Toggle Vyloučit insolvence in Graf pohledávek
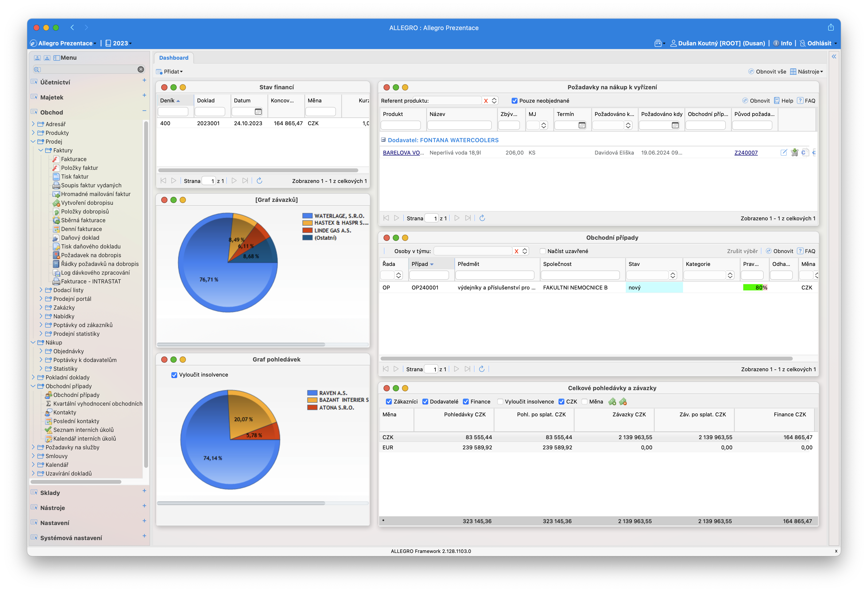The image size is (868, 592). [175, 375]
